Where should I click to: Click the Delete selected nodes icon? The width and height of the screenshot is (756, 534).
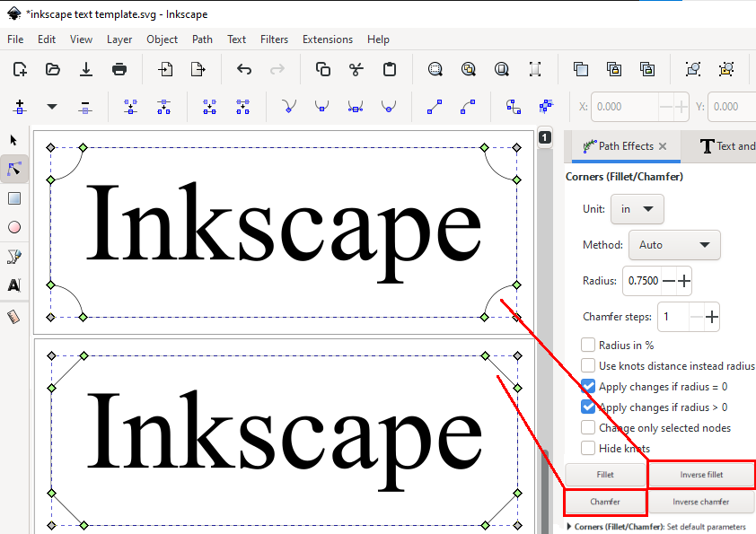[85, 107]
